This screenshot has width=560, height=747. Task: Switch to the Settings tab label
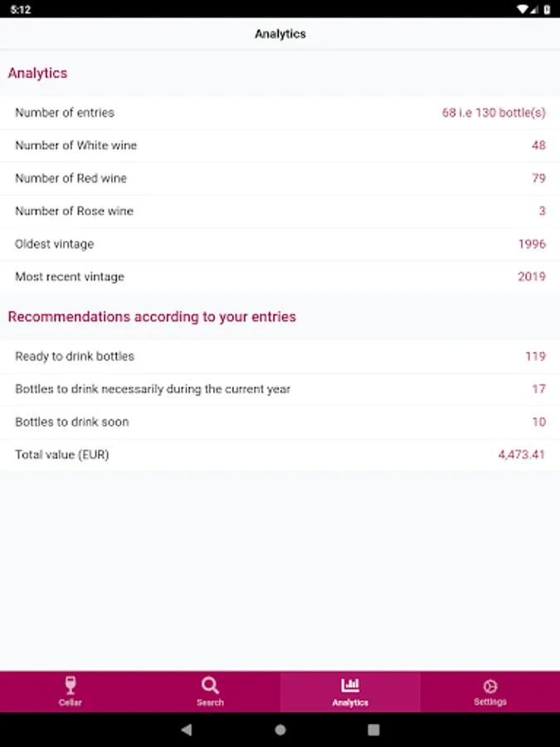489,702
